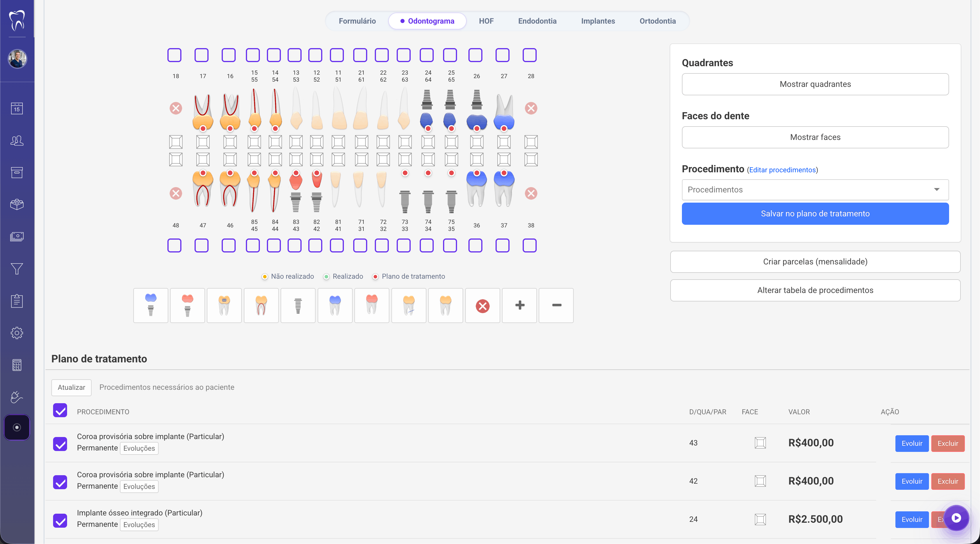Open the Procedimentos dropdown
This screenshot has width=980, height=544.
pos(815,189)
